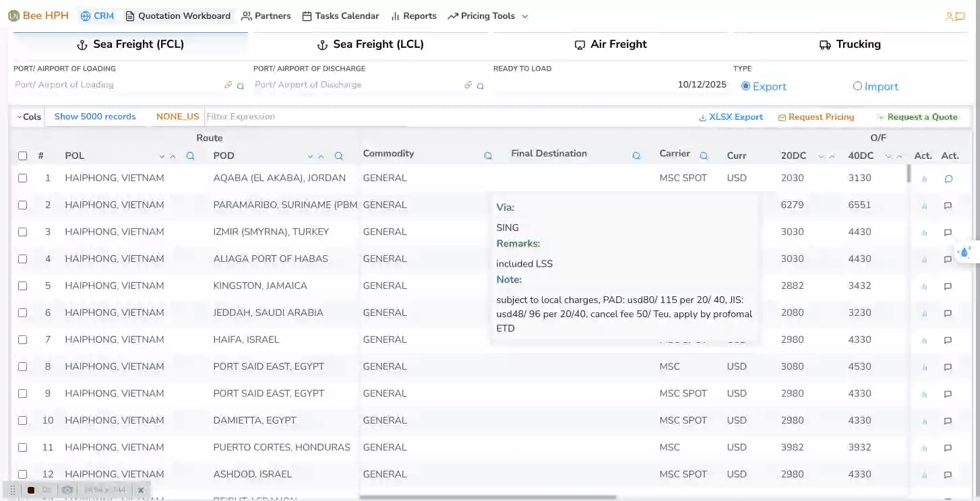Screen dimensions: 980x501
Task: Click the XLSX Export button
Action: [731, 116]
